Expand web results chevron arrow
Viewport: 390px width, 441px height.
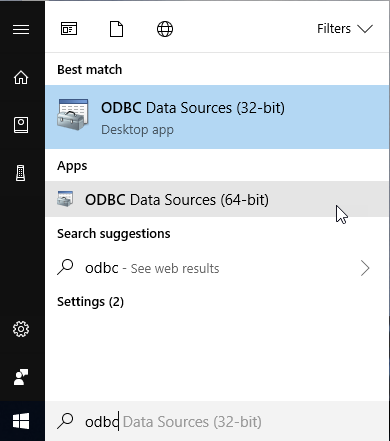coord(365,268)
